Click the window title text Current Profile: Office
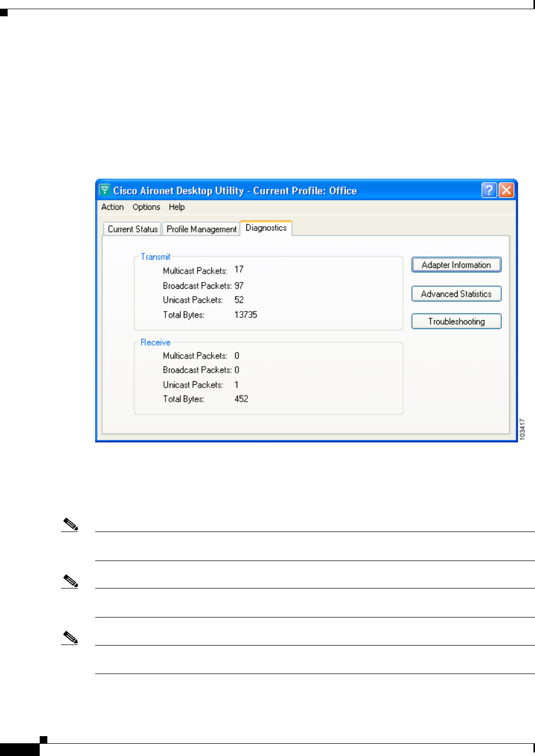The width and height of the screenshot is (535, 756). (305, 190)
